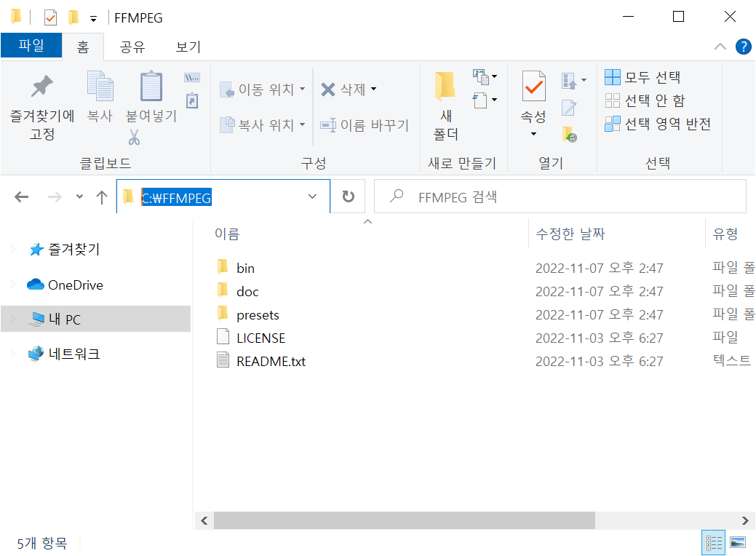
Task: Select 내 PC in navigation pane
Action: (x=95, y=319)
